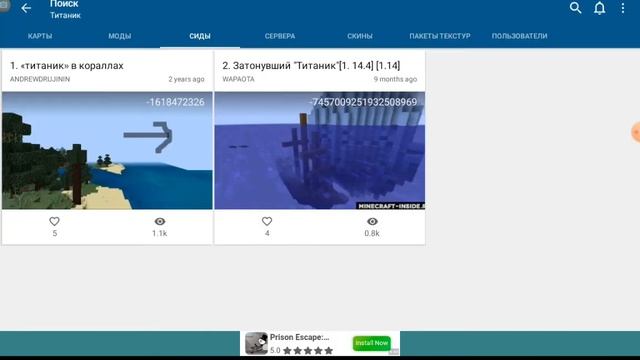Screen dimensions: 640x360
Task: Go back with the arrow icon
Action: click(x=26, y=8)
